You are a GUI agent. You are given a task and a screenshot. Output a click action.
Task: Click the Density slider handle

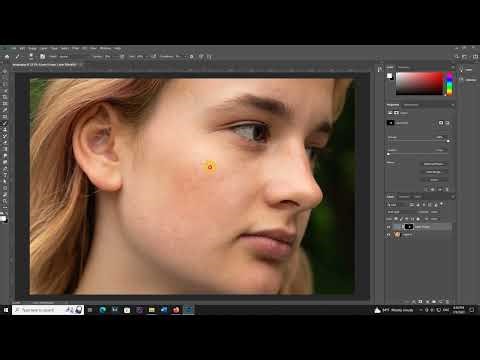448,141
